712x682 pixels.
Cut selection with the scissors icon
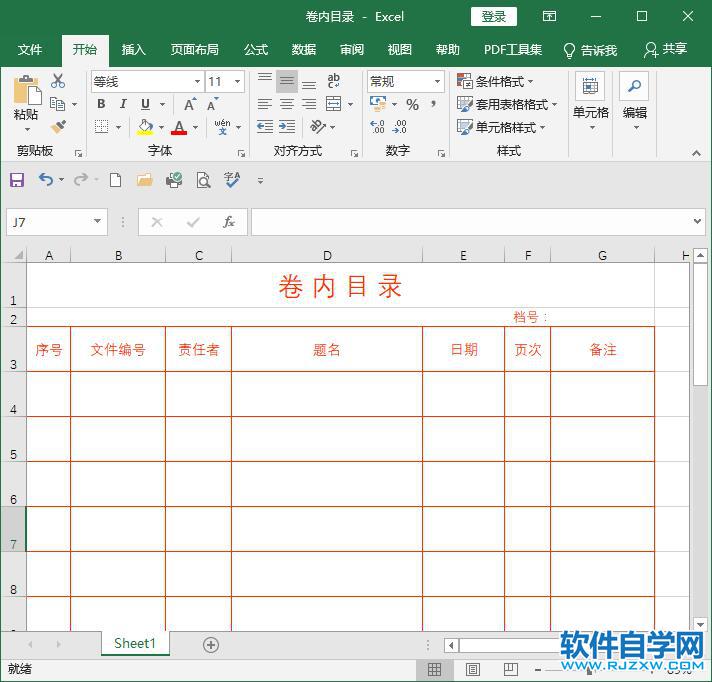(58, 81)
